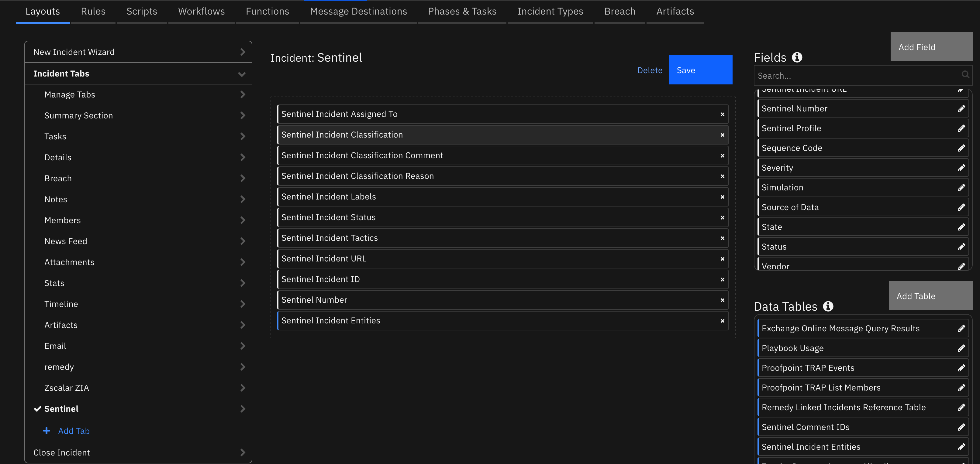Edit the Simulation field
The width and height of the screenshot is (980, 464).
point(961,188)
